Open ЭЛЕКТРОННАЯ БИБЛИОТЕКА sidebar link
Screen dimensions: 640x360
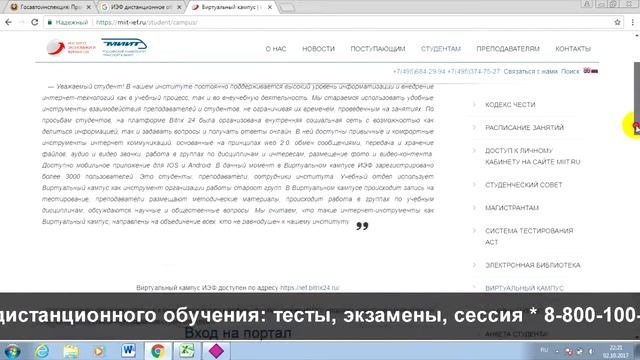pyautogui.click(x=533, y=265)
